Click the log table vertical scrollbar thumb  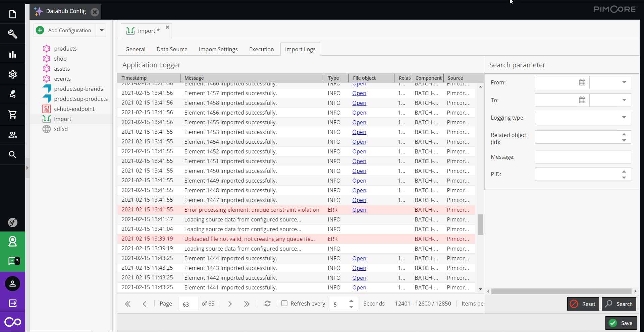(480, 224)
